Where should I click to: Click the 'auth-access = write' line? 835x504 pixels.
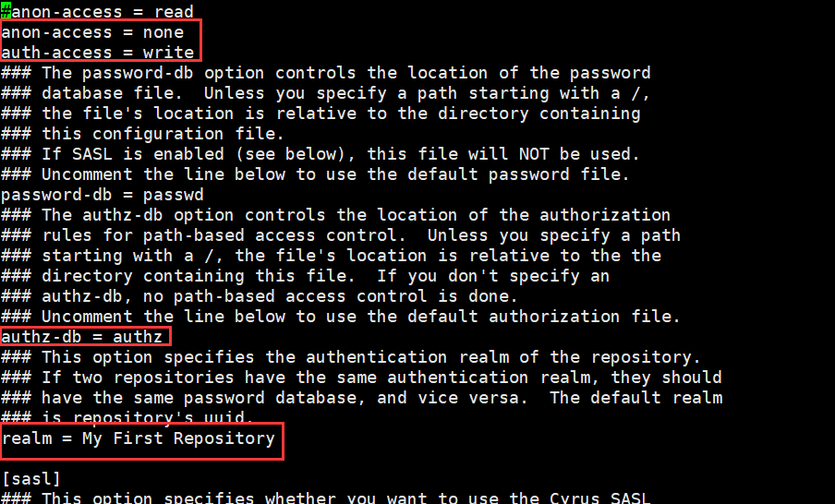(98, 53)
